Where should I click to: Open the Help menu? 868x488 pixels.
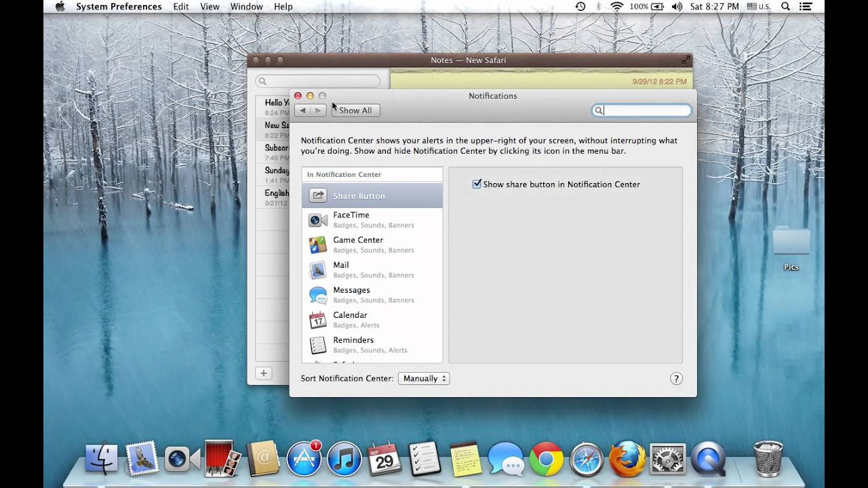coord(283,7)
